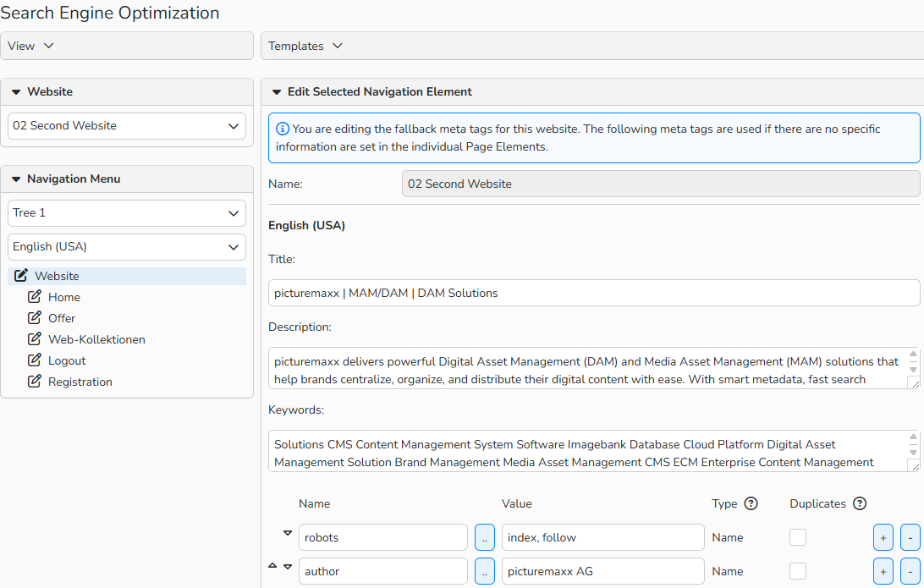Click the Type value Name in author row

point(727,572)
